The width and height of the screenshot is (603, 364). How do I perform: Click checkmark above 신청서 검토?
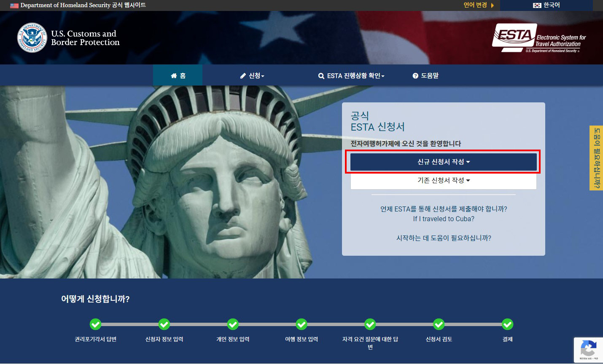(439, 324)
